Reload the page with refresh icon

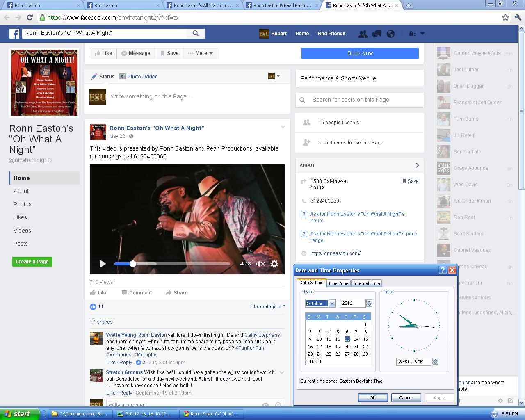point(30,18)
